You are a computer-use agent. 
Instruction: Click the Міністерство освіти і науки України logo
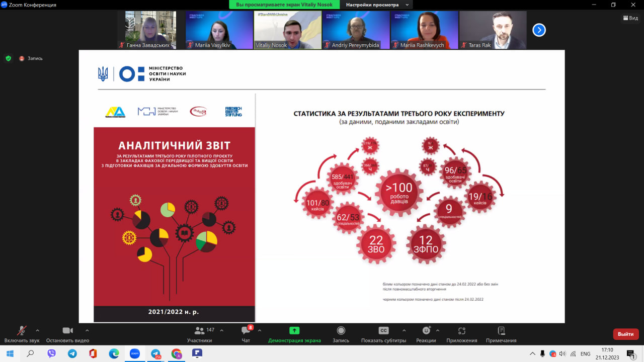click(142, 74)
